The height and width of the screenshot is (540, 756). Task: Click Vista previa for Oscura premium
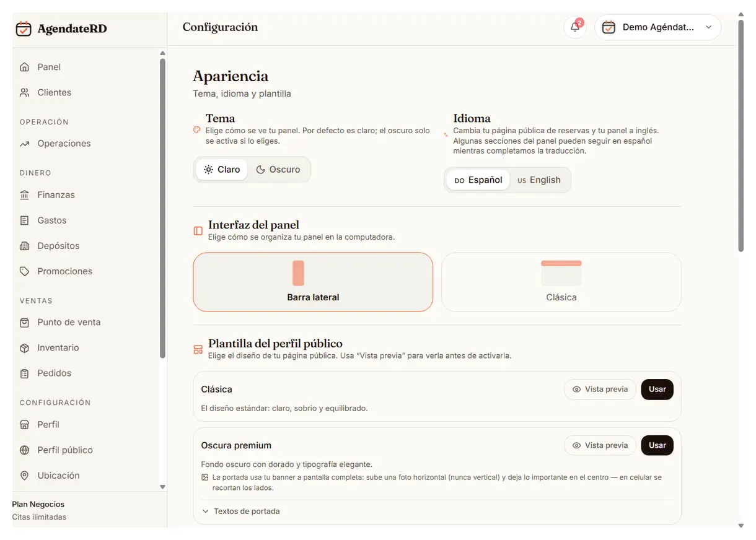click(x=600, y=445)
